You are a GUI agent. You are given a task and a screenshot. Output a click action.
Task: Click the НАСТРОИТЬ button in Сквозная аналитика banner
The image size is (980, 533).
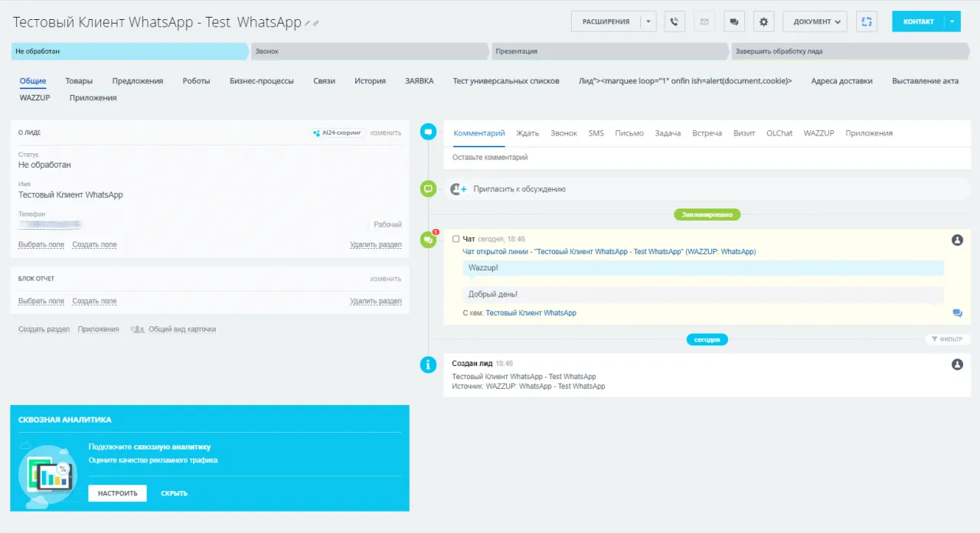(x=117, y=493)
